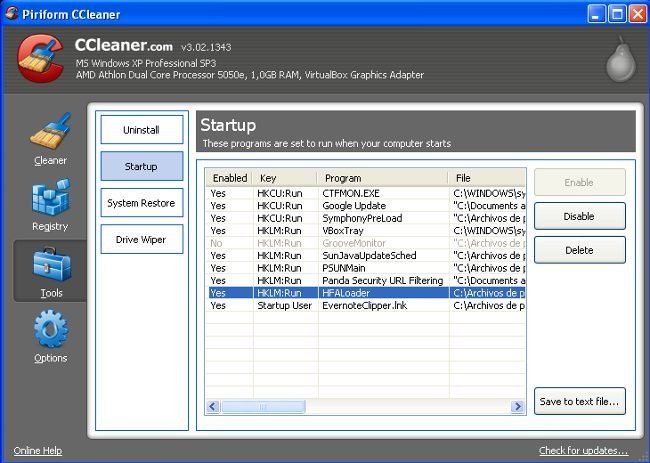Go to the Drive Wiper tab
The height and width of the screenshot is (463, 650).
coord(141,240)
